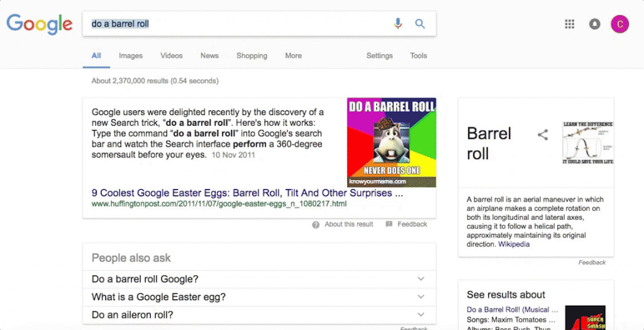The image size is (644, 330).
Task: Open the Google apps grid icon
Action: (570, 24)
